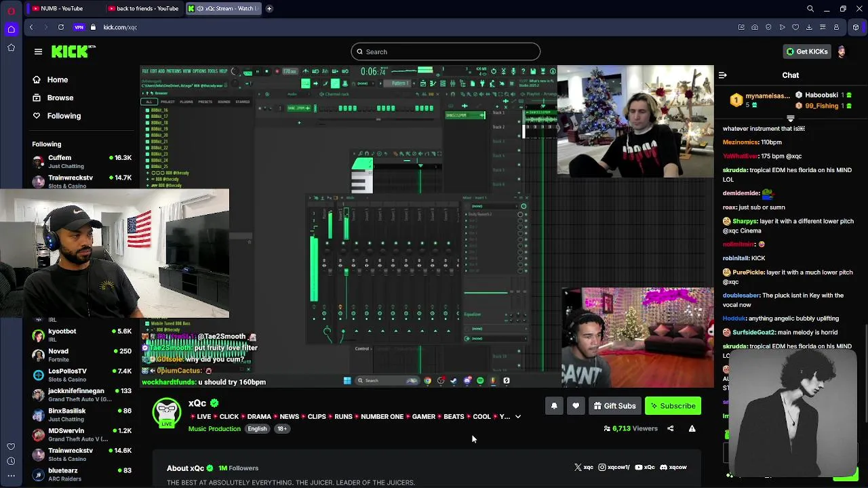Open Cuffem channel in Following list

pyautogui.click(x=81, y=161)
